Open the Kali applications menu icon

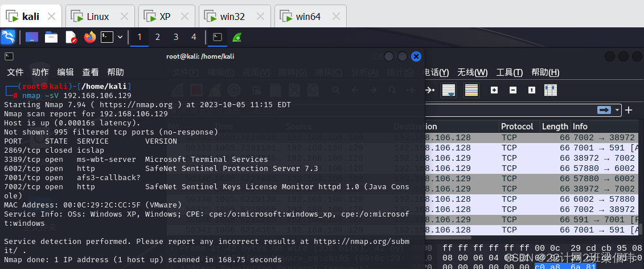tap(8, 38)
